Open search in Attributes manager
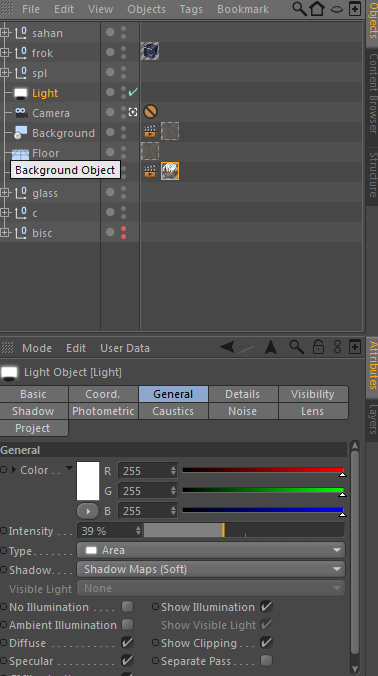Viewport: 378px width, 676px height. 297,347
